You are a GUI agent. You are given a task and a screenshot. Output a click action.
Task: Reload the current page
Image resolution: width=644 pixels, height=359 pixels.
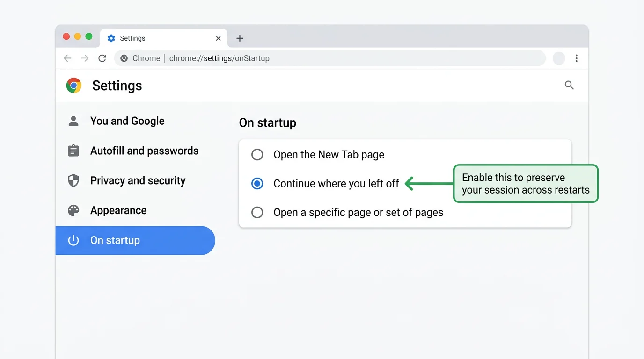pos(102,58)
